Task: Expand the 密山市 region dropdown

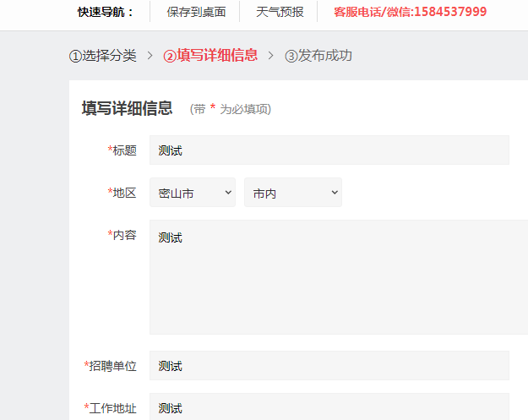Action: point(192,193)
